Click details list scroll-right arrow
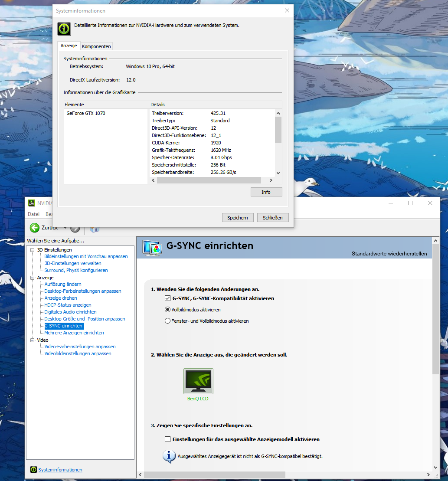 tap(271, 180)
